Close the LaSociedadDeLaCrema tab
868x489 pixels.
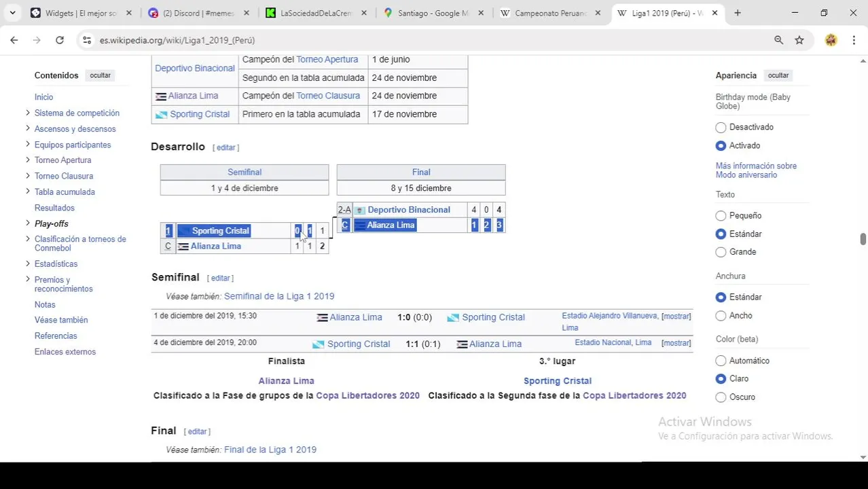tap(364, 13)
